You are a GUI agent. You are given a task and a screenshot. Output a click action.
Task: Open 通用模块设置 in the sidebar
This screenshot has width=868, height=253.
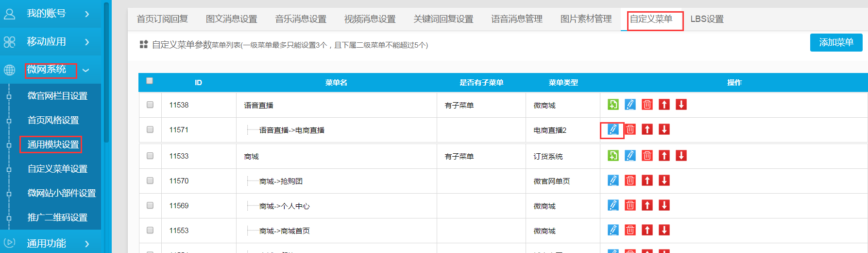(x=53, y=145)
